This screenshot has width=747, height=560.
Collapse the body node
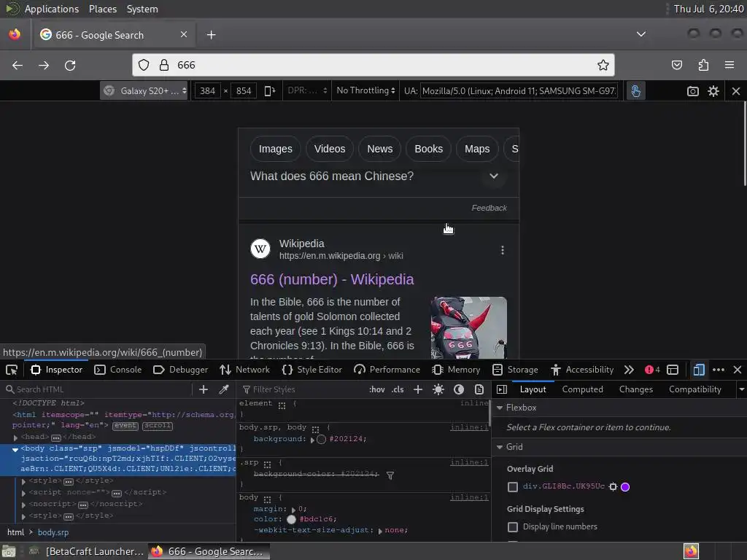[15, 449]
